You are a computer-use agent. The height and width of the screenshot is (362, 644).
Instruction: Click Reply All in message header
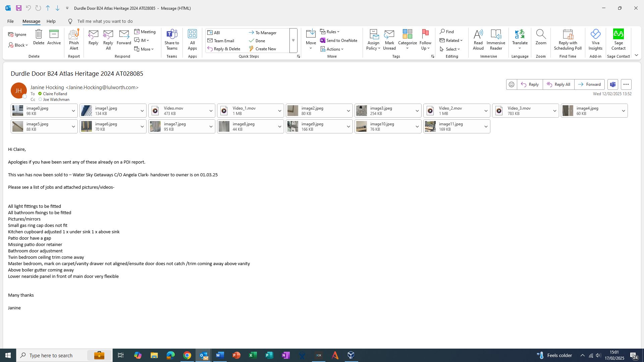558,84
